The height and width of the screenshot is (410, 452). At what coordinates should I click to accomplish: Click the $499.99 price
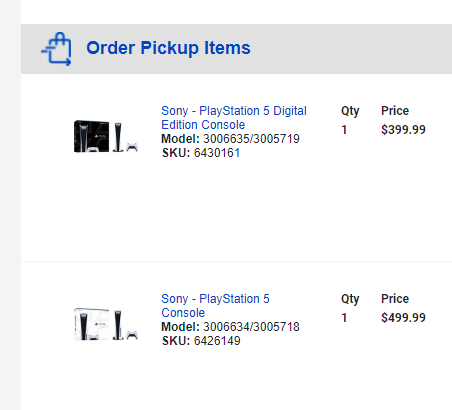pyautogui.click(x=403, y=318)
